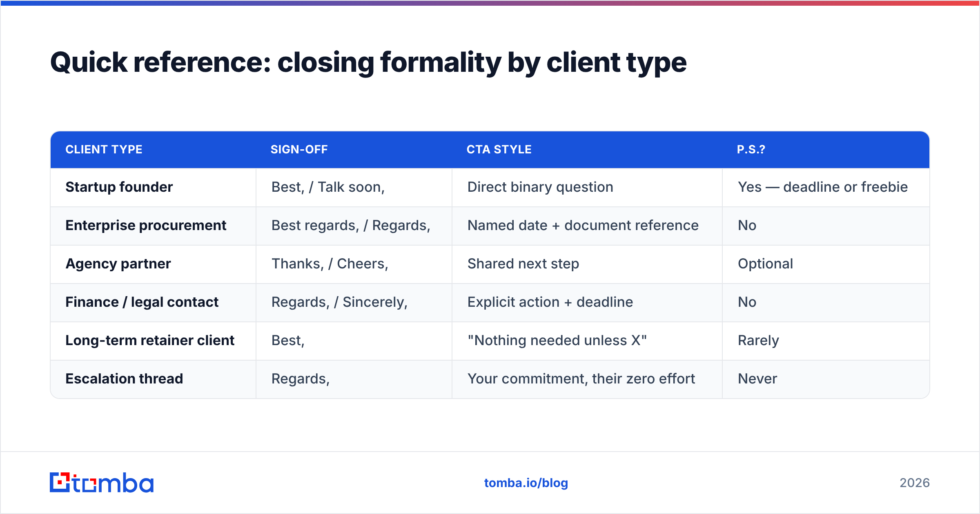Click '"Nothing needed unless X"' cell
Image resolution: width=980 pixels, height=514 pixels.
point(587,341)
